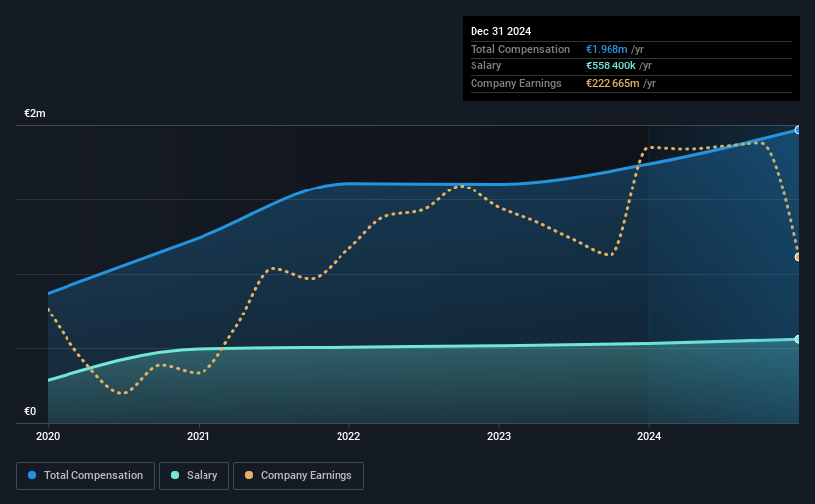Click the Dec 31 2024 tooltip date
The width and height of the screenshot is (815, 504).
coord(500,31)
